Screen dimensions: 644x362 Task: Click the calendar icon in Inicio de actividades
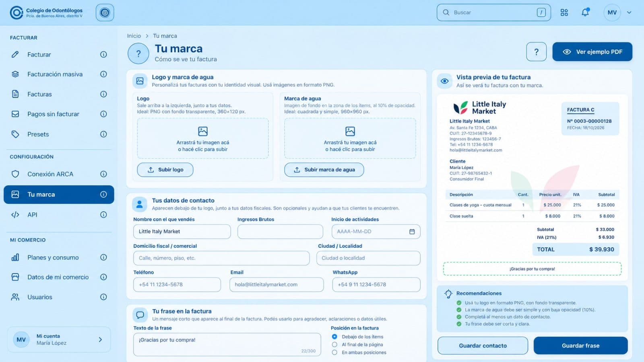pos(412,232)
